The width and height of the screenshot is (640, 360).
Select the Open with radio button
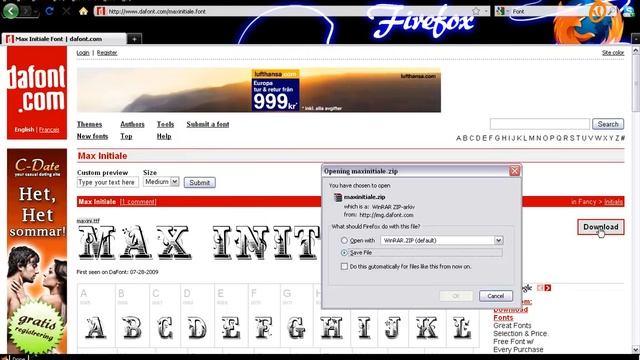pos(344,240)
